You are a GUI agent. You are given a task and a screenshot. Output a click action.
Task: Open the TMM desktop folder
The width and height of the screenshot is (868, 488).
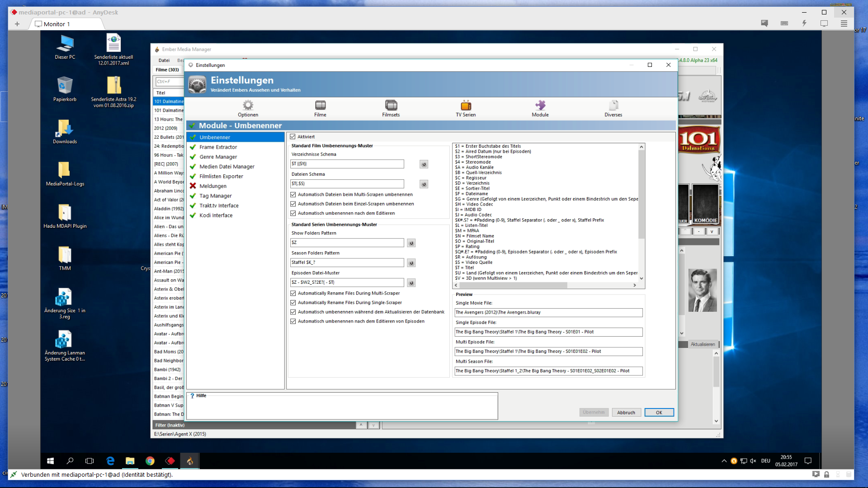coord(65,258)
